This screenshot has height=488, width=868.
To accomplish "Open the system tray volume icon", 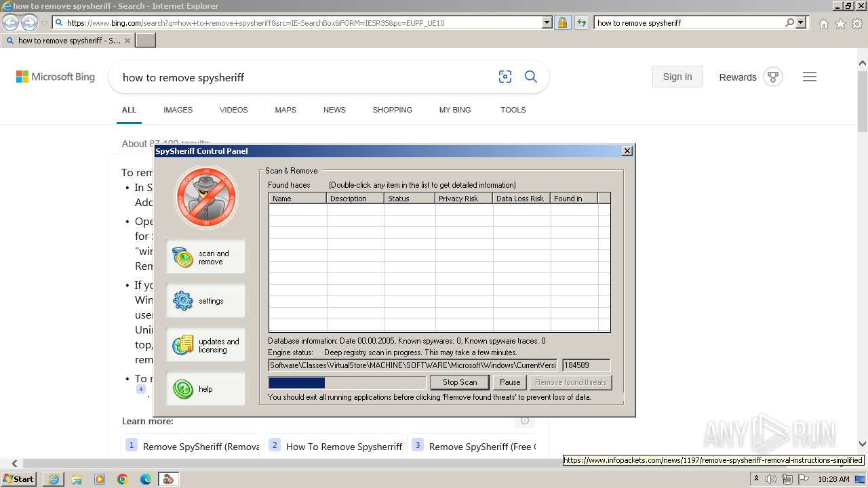I will [771, 479].
